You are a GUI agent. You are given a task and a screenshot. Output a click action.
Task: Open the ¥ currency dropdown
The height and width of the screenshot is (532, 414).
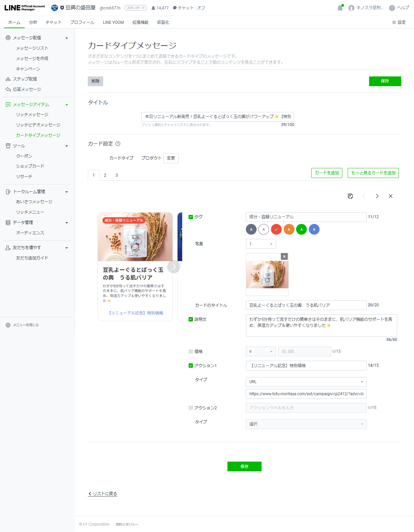261,352
